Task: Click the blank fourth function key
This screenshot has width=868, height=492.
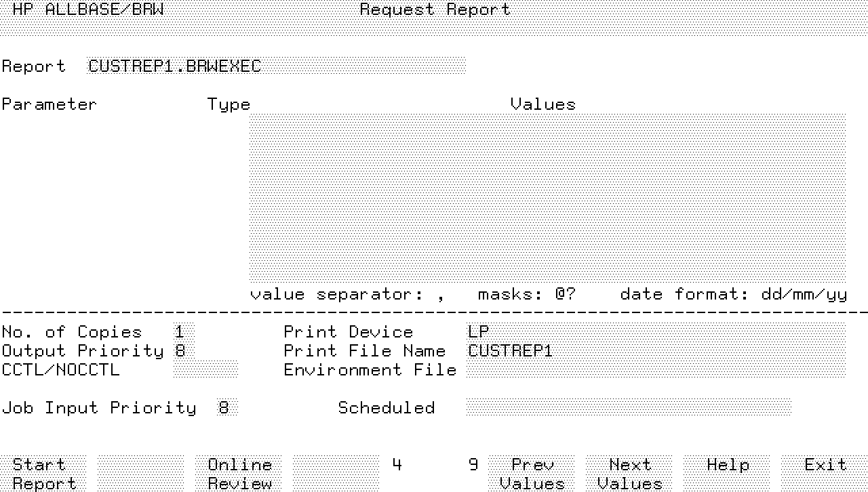Action: point(336,473)
